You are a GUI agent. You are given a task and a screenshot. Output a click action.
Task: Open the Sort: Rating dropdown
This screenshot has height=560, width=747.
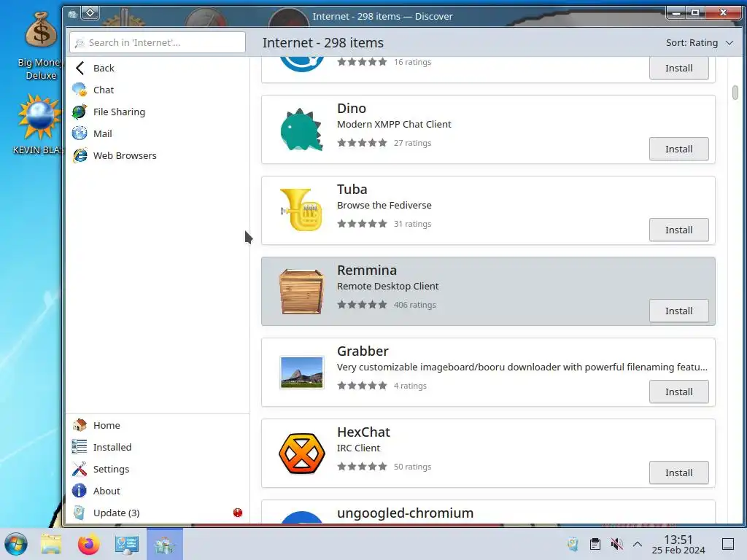(x=699, y=42)
